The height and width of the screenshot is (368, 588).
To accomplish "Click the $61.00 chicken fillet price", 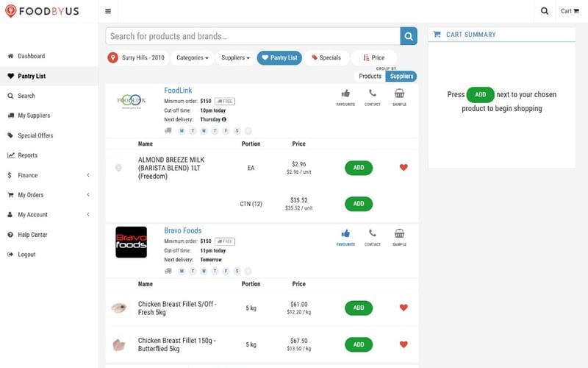I will [x=299, y=304].
